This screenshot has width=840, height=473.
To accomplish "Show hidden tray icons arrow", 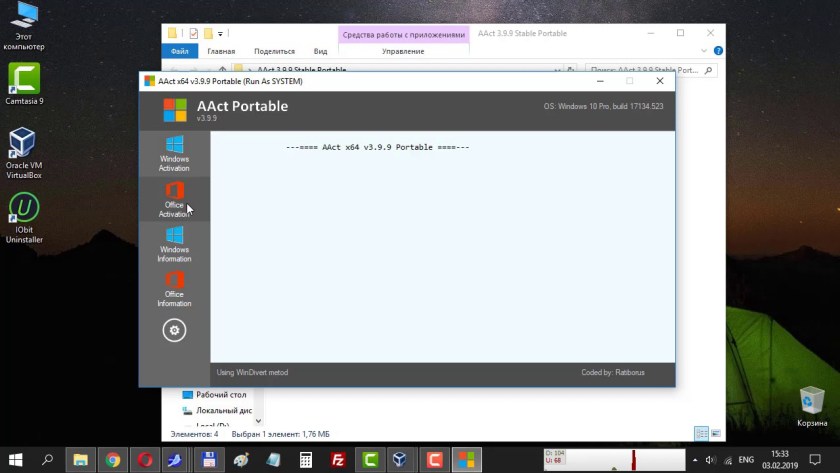I will point(695,460).
